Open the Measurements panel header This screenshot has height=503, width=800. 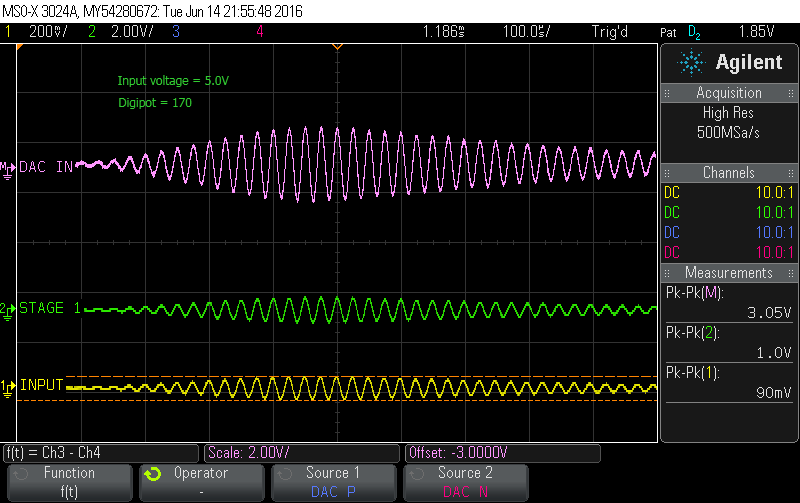(x=730, y=273)
